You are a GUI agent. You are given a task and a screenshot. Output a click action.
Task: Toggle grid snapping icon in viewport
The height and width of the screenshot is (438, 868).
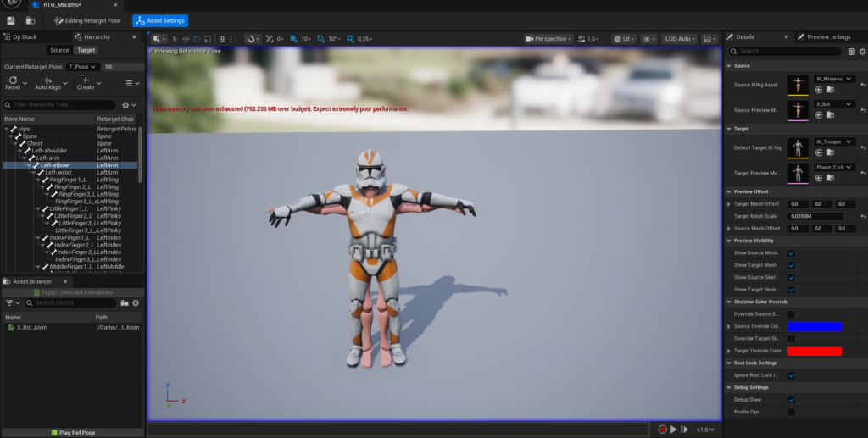pyautogui.click(x=294, y=39)
